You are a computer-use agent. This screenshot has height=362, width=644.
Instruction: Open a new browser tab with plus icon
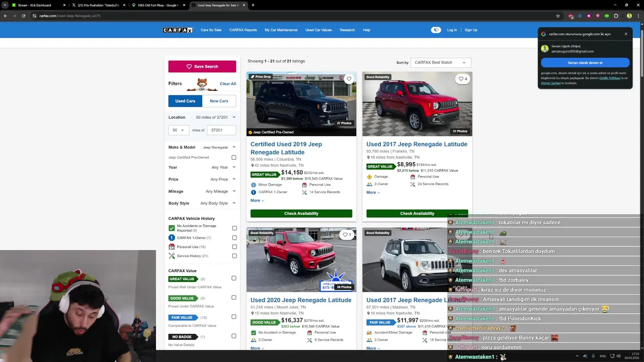[253, 5]
